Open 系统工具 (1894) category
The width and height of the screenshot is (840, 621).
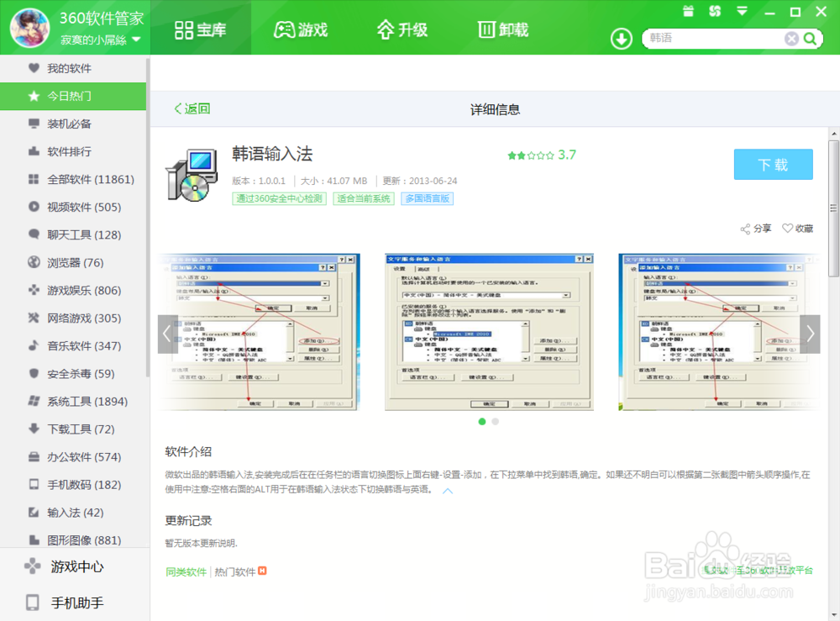73,402
